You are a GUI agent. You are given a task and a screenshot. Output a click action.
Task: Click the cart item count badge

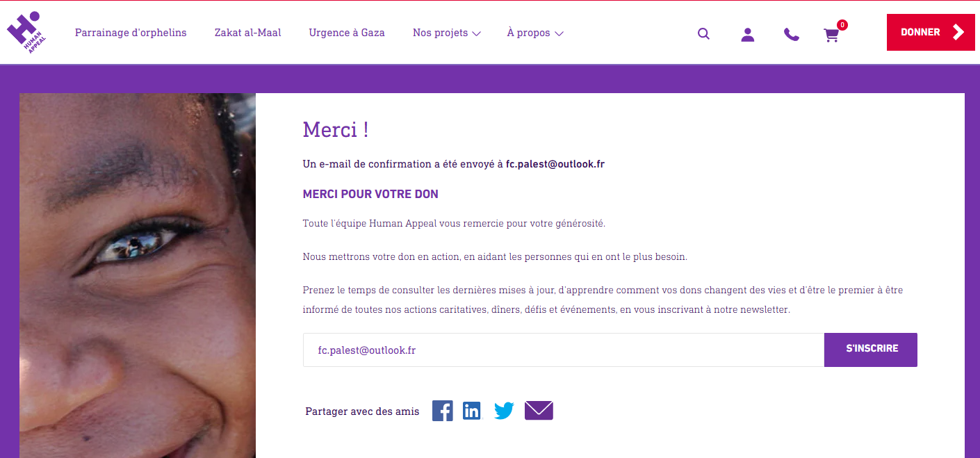click(842, 25)
